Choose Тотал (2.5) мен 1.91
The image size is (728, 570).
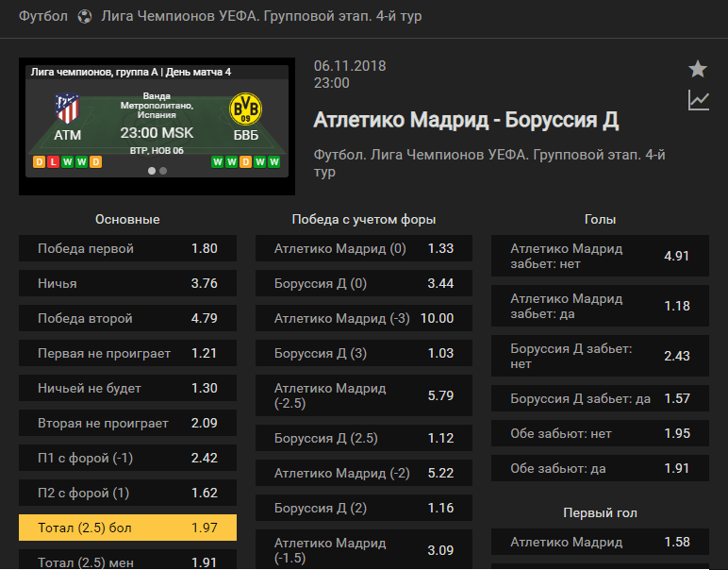tap(127, 560)
